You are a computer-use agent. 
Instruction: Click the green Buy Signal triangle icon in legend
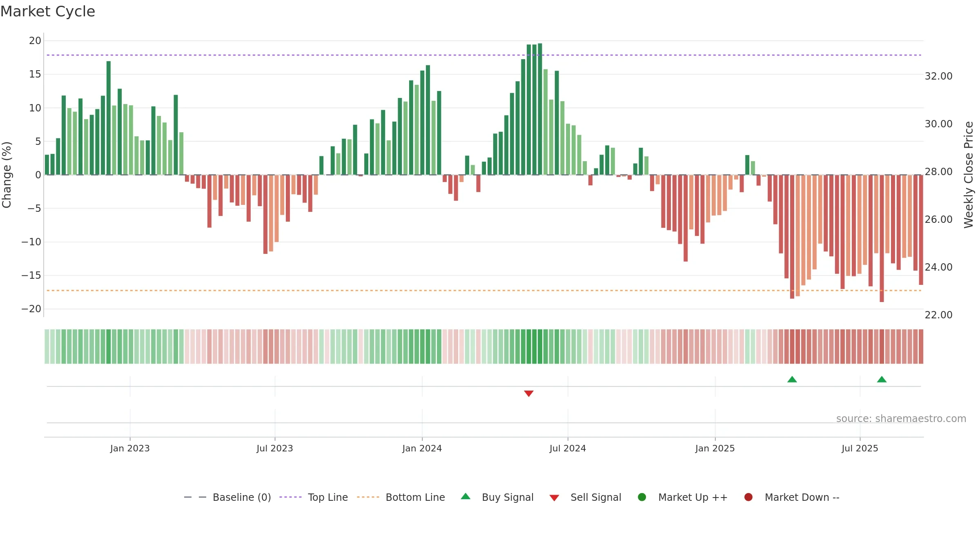pyautogui.click(x=465, y=496)
